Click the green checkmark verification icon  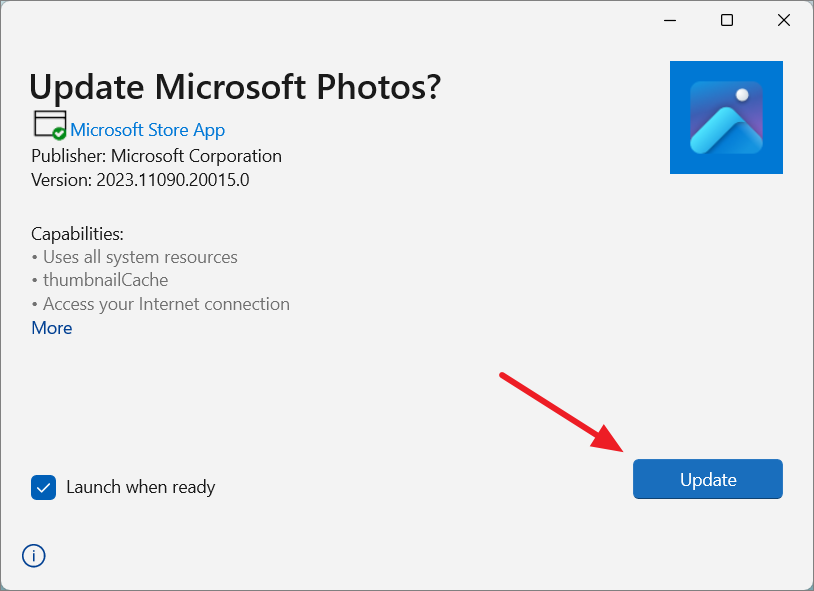coord(58,132)
